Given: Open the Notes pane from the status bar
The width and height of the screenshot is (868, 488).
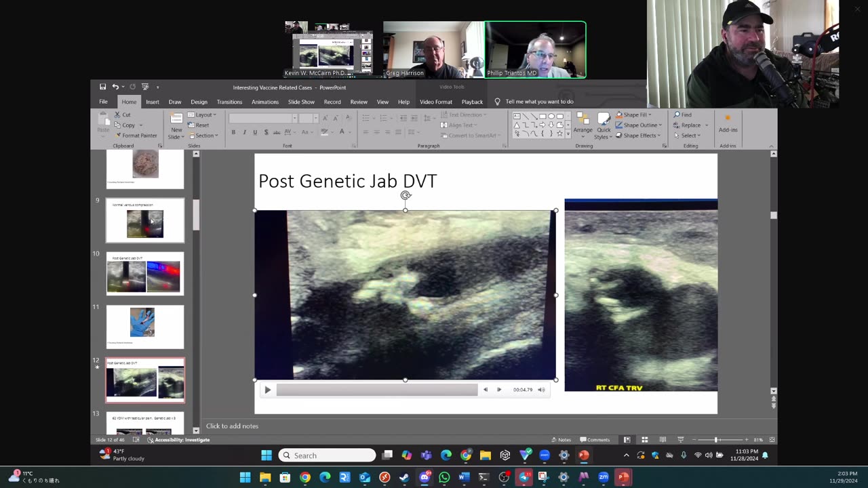Looking at the screenshot, I should pos(561,440).
